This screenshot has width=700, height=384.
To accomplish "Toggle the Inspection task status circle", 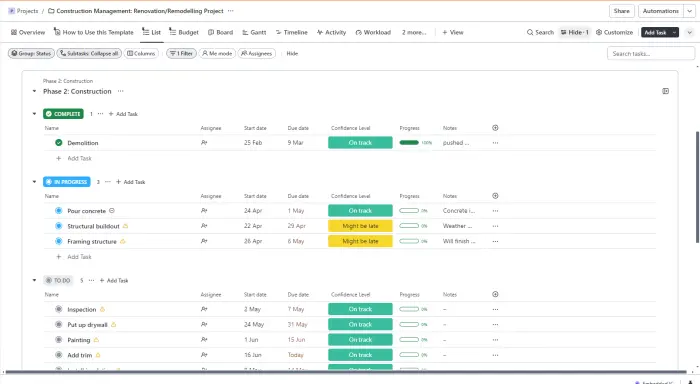I will 58,309.
